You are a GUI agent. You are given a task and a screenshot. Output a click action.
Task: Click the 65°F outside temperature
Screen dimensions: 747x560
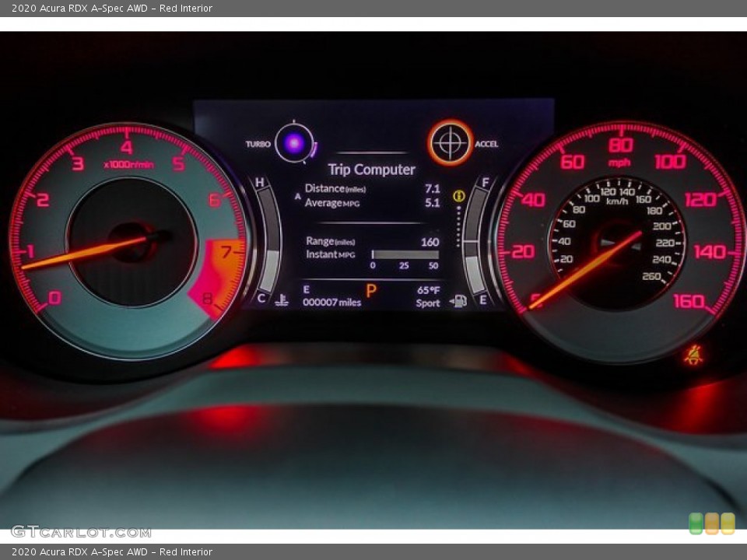428,290
